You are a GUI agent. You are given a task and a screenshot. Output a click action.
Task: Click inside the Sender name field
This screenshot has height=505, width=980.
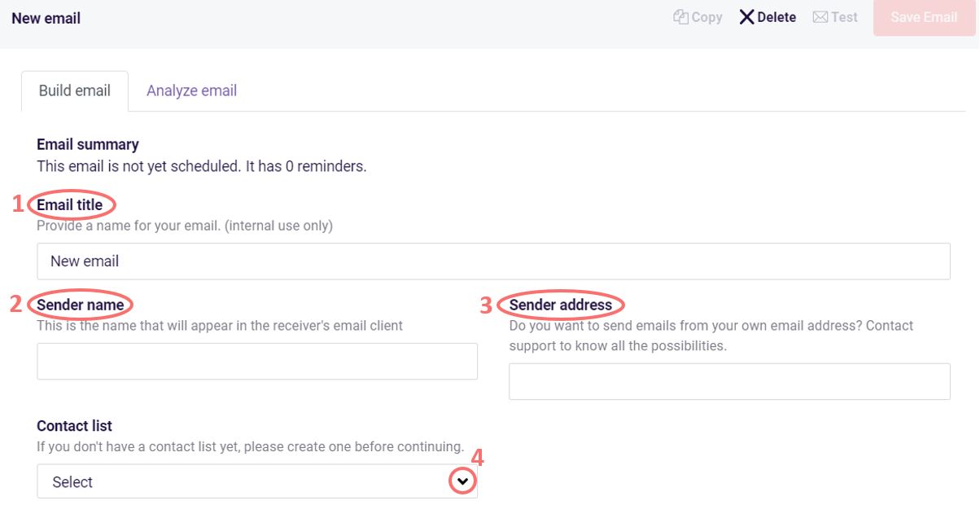(x=257, y=361)
